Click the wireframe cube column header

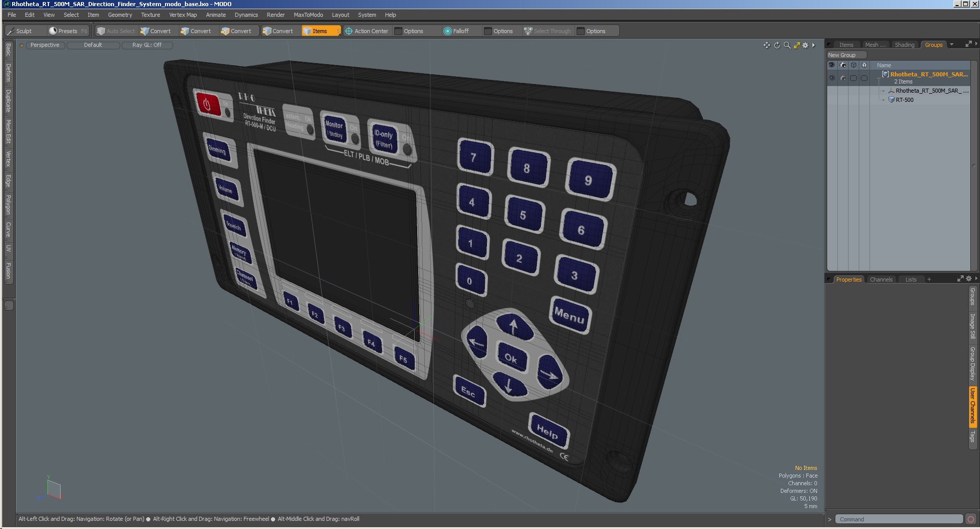tap(854, 65)
